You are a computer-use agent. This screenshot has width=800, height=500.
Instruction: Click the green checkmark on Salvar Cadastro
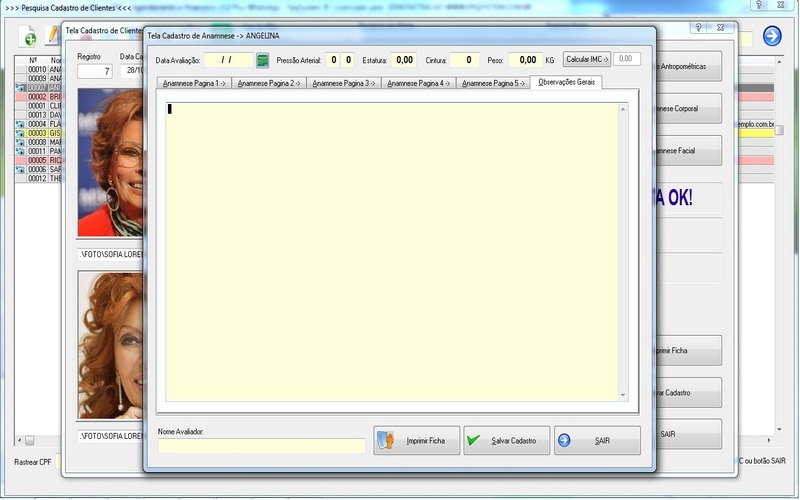pyautogui.click(x=473, y=440)
